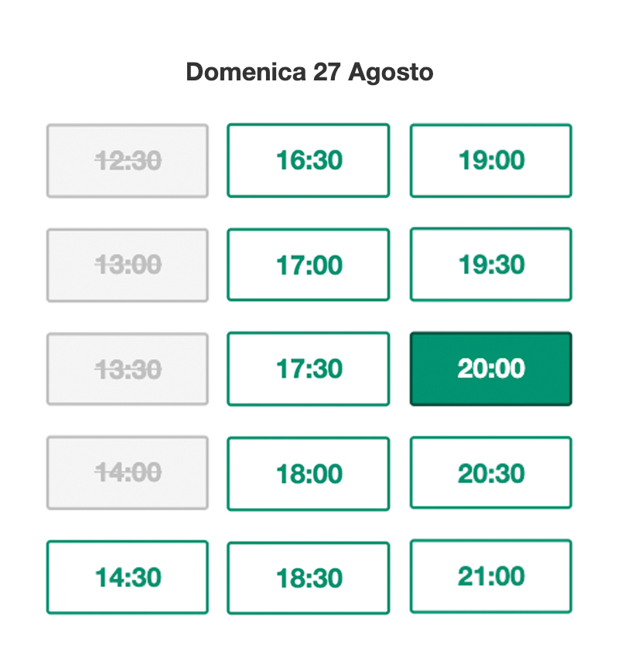This screenshot has height=672, width=621.
Task: Switch selection to 19:00 evening slot
Action: 491,161
